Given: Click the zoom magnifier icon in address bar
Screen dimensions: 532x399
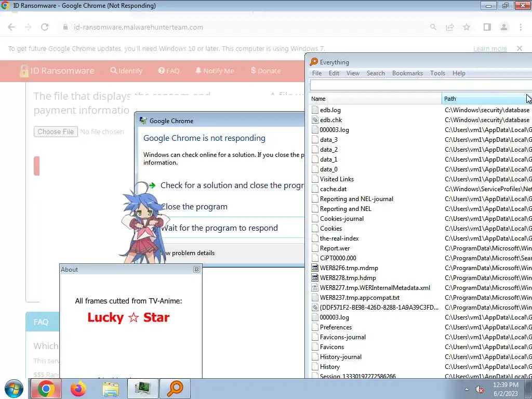Looking at the screenshot, I should 433,27.
